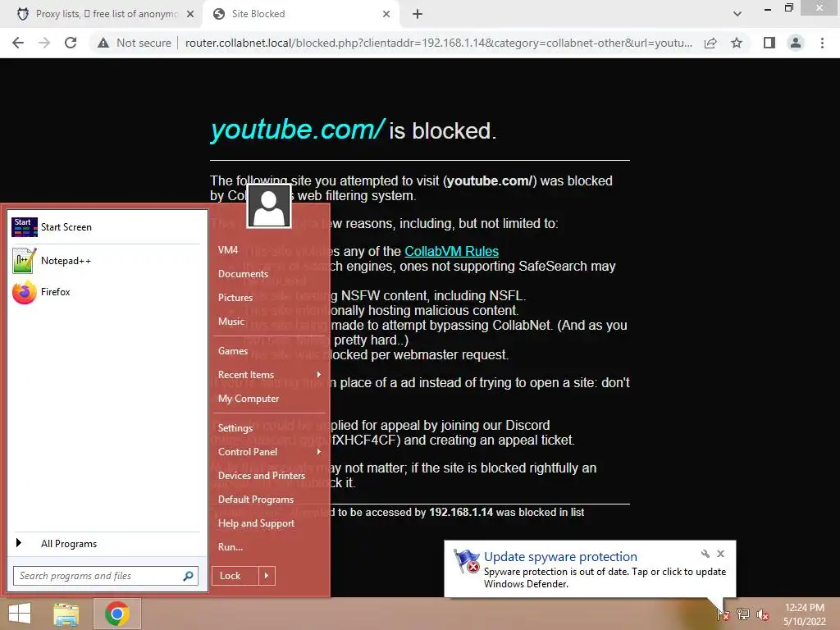Image resolution: width=840 pixels, height=630 pixels.
Task: Click the share page icon in address bar
Action: coord(710,43)
